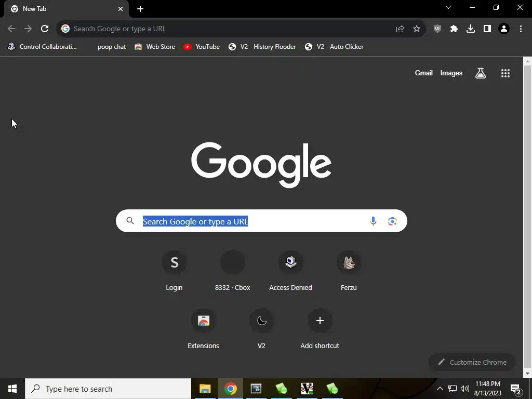Image resolution: width=532 pixels, height=399 pixels.
Task: Open the Extensions shortcut tile
Action: coord(204,329)
